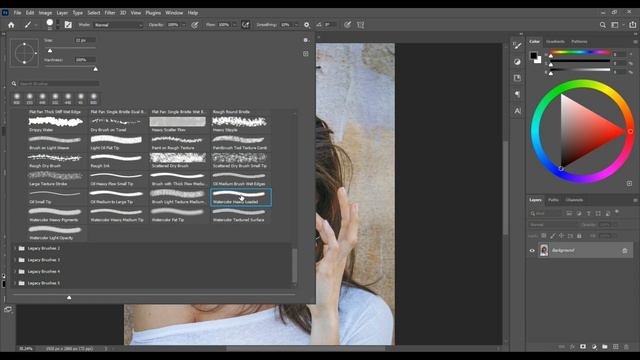Create new brush preset plus icon
The width and height of the screenshot is (640, 360).
306,53
